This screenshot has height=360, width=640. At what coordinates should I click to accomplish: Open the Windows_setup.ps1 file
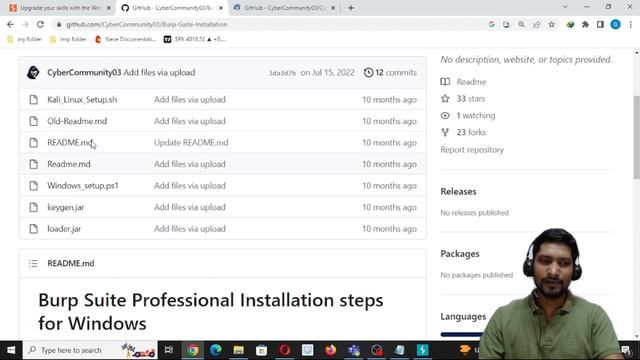tap(83, 186)
